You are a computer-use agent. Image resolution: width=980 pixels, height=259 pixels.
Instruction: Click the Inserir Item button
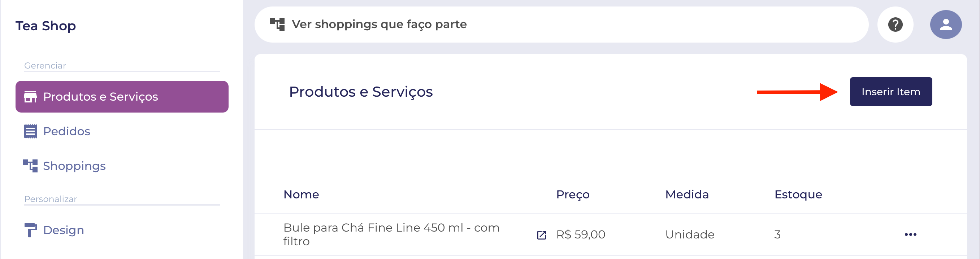pos(891,92)
